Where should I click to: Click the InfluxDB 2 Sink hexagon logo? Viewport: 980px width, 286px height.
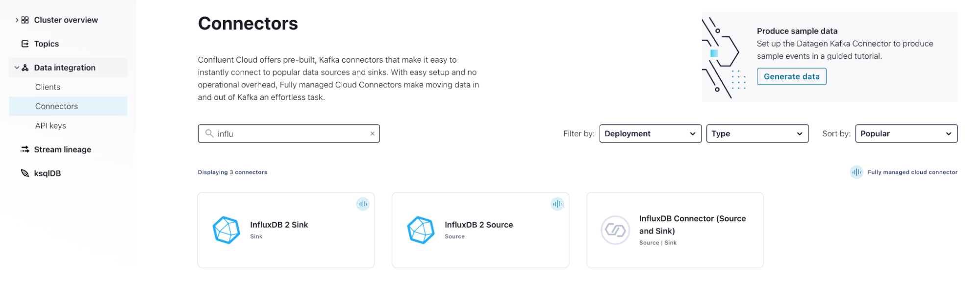(x=226, y=230)
